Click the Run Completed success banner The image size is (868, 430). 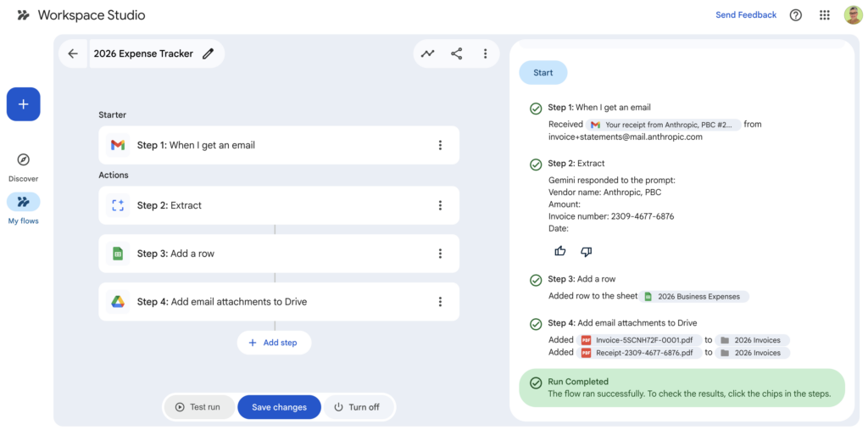tap(682, 388)
